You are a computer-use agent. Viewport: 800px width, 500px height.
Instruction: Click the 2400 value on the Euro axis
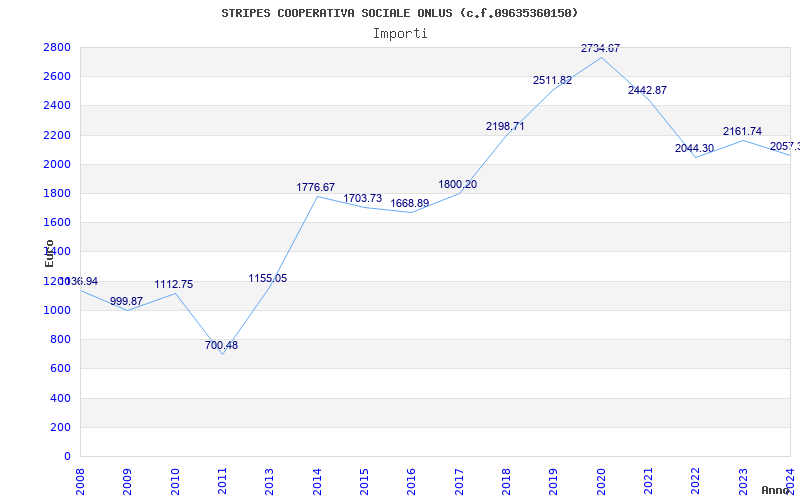57,106
